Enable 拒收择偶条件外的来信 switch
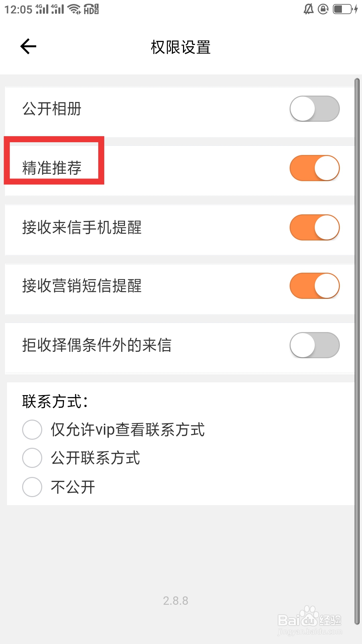 click(x=314, y=345)
